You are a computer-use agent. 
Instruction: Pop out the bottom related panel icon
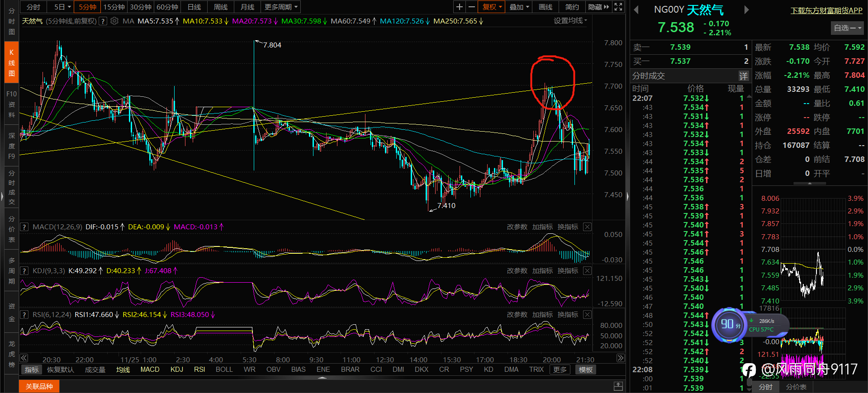click(618, 386)
